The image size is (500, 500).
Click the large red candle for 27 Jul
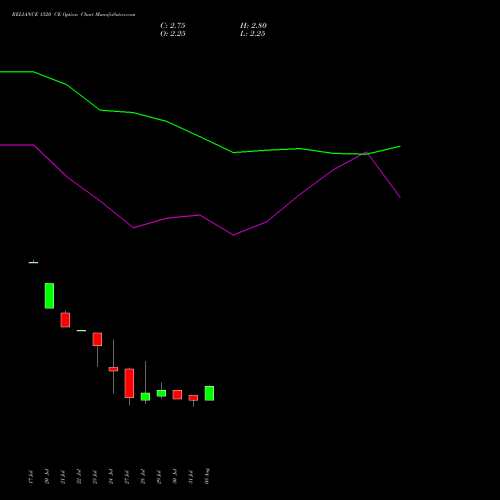coord(129,383)
